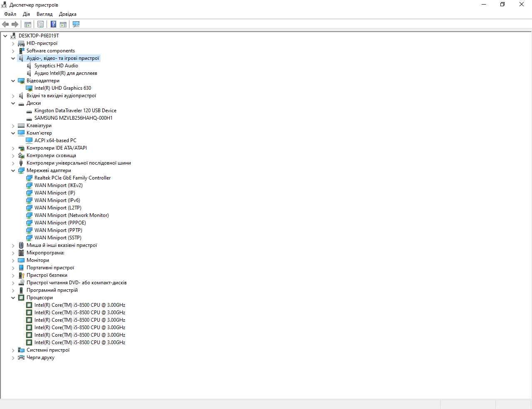Click the Software components category icon

tap(21, 51)
